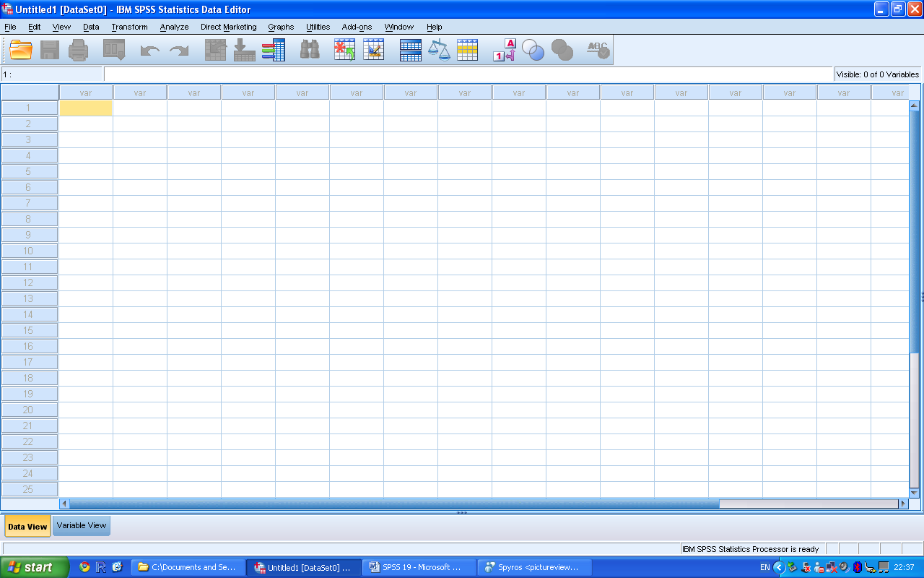Viewport: 924px width, 578px height.
Task: Click the cell value editor field
Action: [x=468, y=74]
